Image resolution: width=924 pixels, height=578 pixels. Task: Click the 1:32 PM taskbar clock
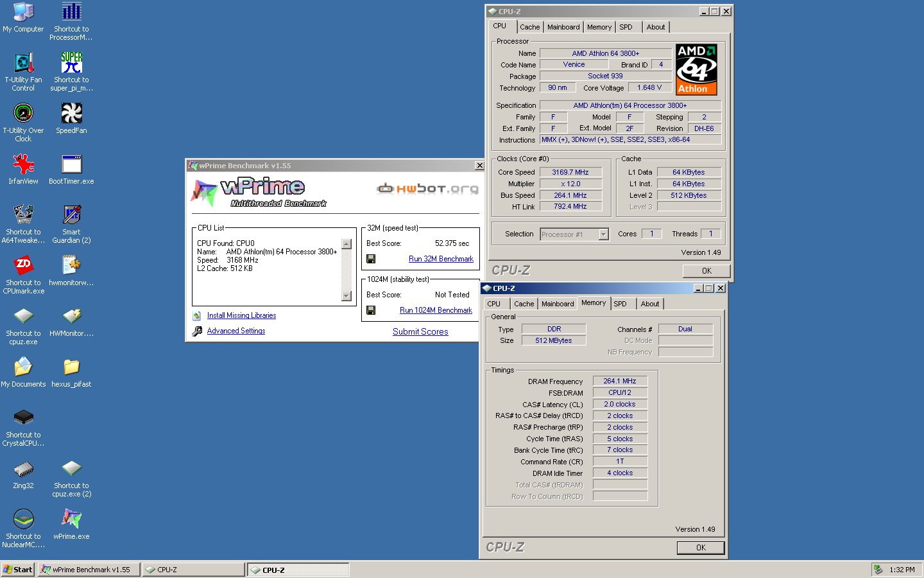[x=902, y=570]
